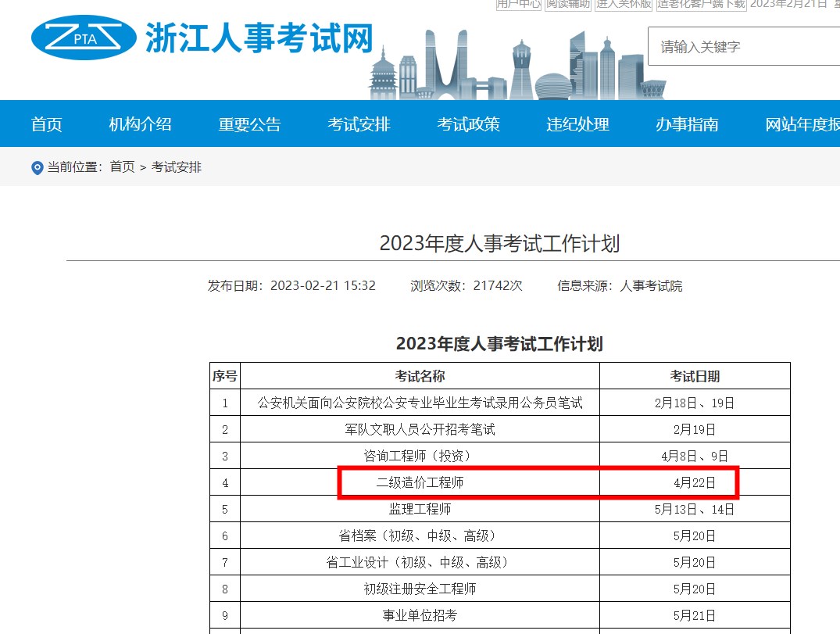Image resolution: width=840 pixels, height=634 pixels.
Task: Go to the 首页 navigation tab
Action: click(x=47, y=124)
